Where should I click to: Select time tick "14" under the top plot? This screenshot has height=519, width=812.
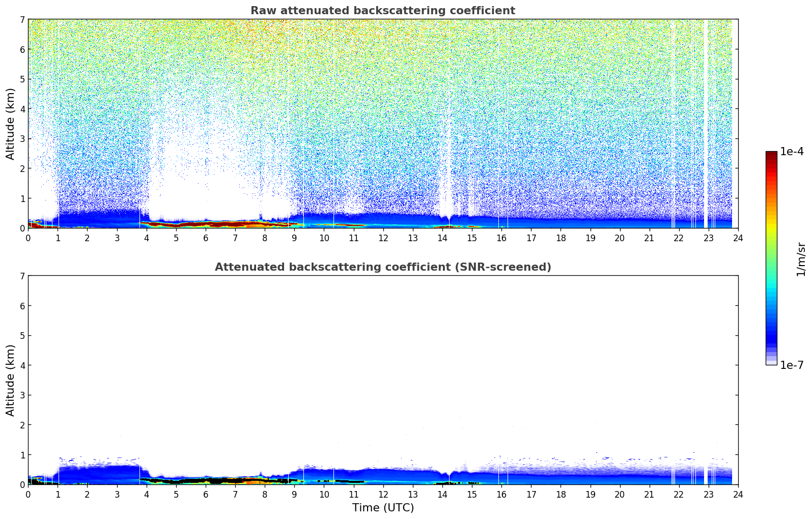pyautogui.click(x=442, y=238)
